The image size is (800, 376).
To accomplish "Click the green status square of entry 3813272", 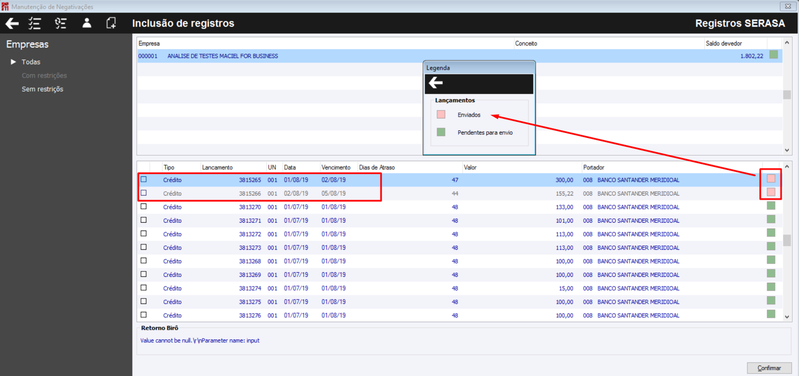I will coord(771,233).
